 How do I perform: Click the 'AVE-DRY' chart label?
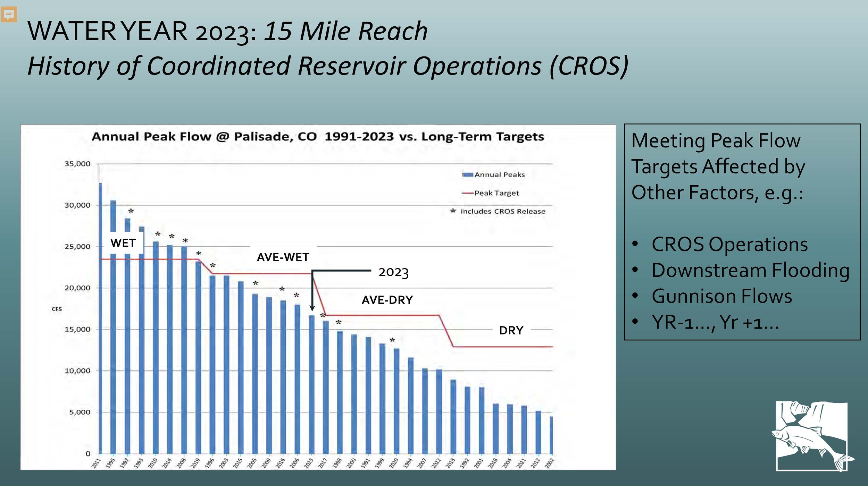tap(387, 300)
